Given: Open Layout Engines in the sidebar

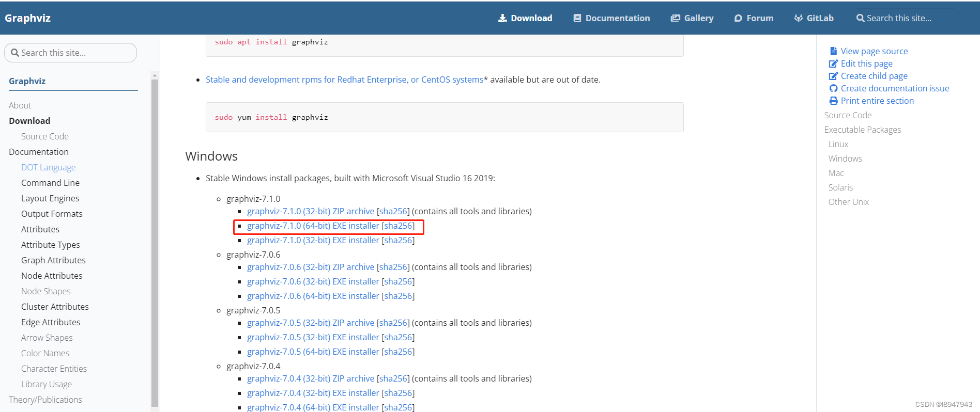Looking at the screenshot, I should click(50, 198).
